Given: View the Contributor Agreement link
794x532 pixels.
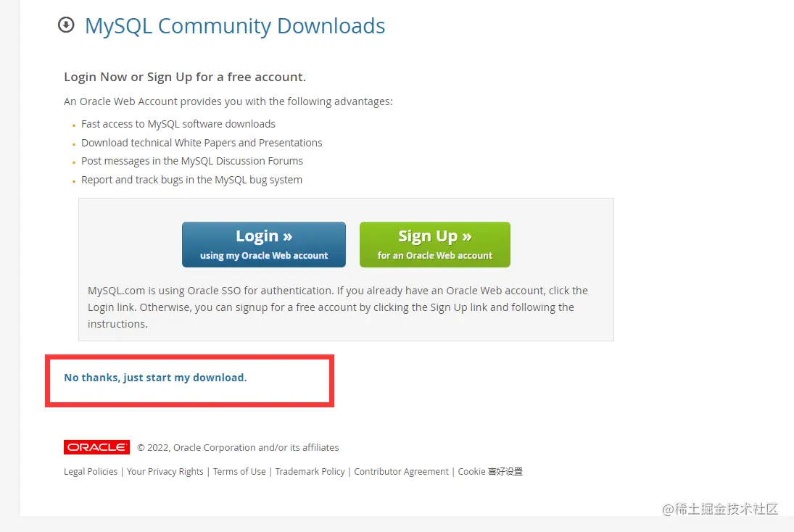Looking at the screenshot, I should coord(401,471).
